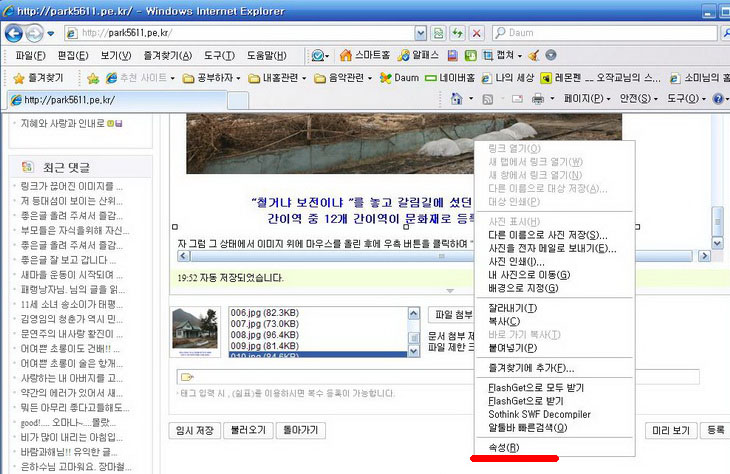Image resolution: width=730 pixels, height=474 pixels.
Task: Open the 페이지(P) dropdown menu
Action: [x=588, y=99]
